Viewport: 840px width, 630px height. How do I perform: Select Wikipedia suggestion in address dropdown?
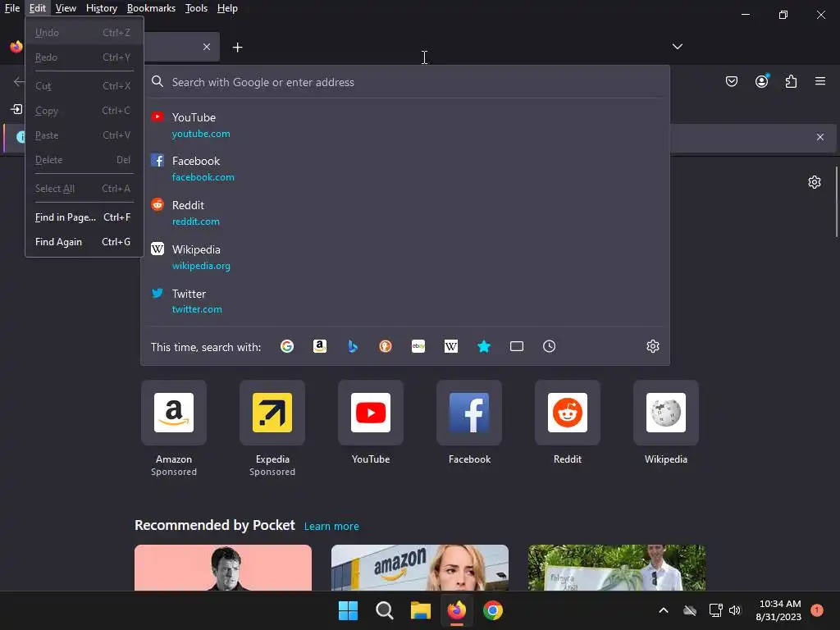tap(405, 257)
